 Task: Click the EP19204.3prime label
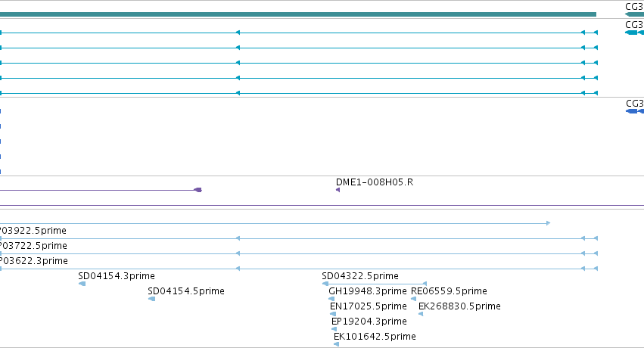tap(369, 322)
